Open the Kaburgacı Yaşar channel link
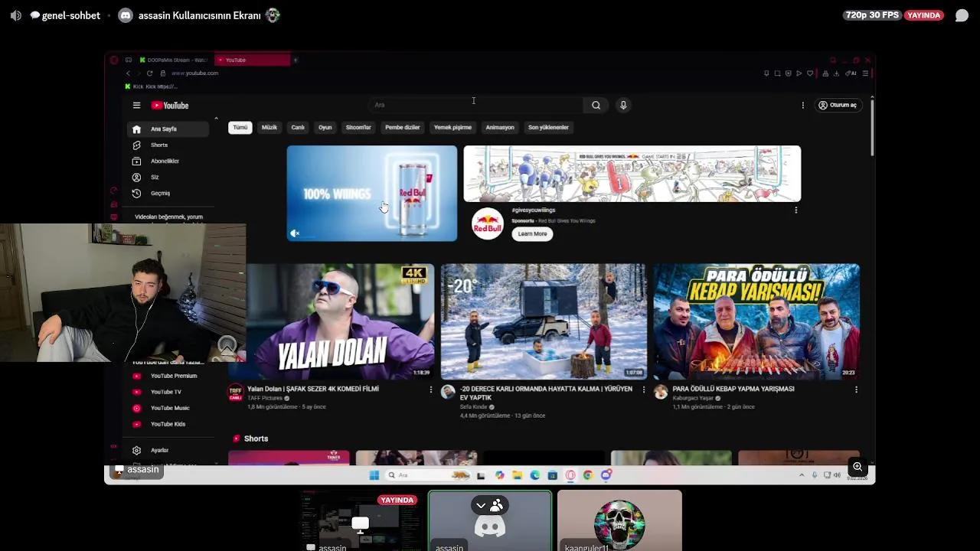The width and height of the screenshot is (980, 551). 693,398
